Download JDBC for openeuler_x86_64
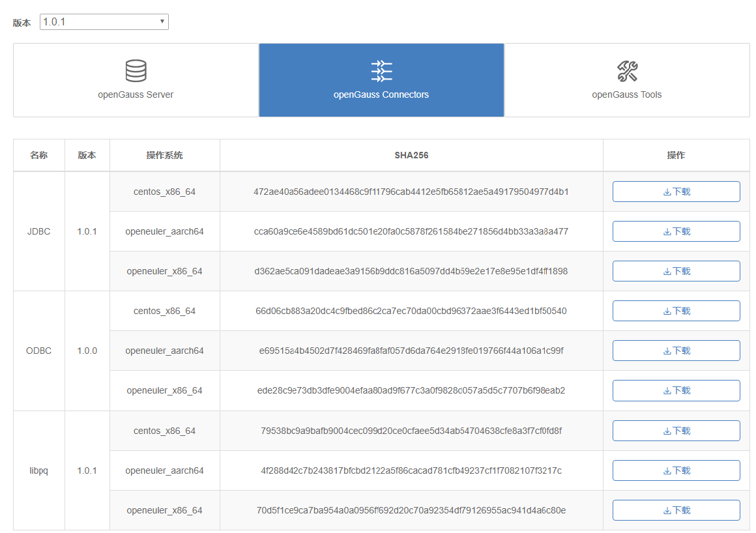The height and width of the screenshot is (533, 756). (x=667, y=270)
